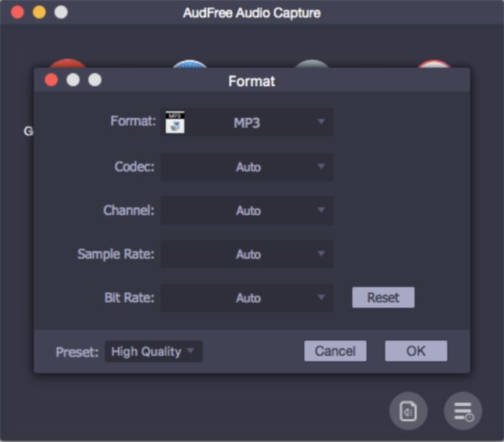Open the capture history list icon
This screenshot has width=504, height=442.
click(463, 411)
